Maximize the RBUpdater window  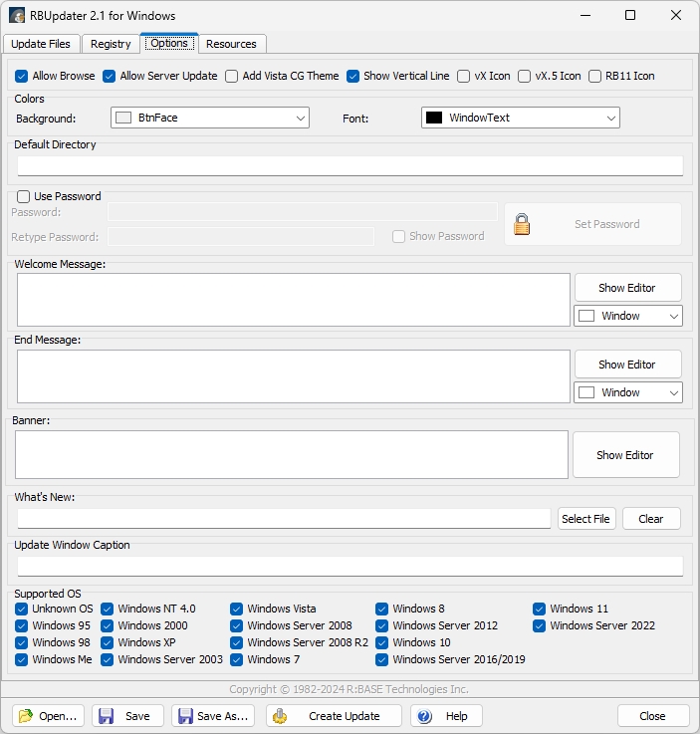point(630,16)
